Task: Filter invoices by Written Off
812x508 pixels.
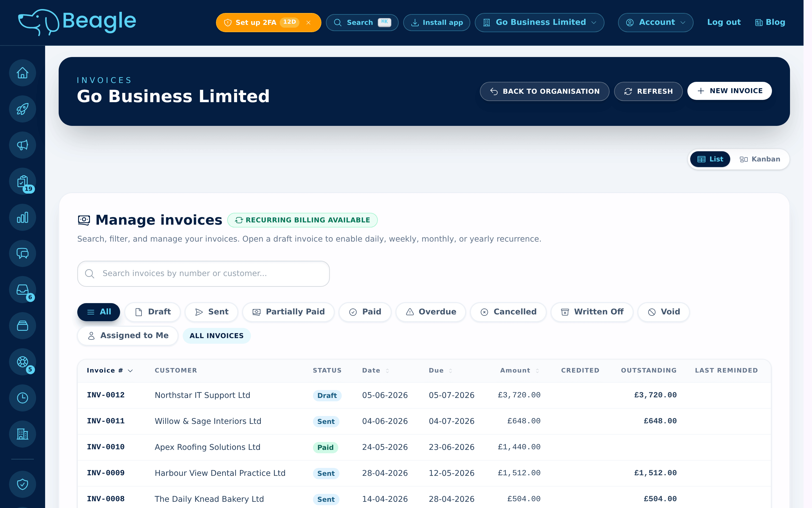Action: pos(592,312)
